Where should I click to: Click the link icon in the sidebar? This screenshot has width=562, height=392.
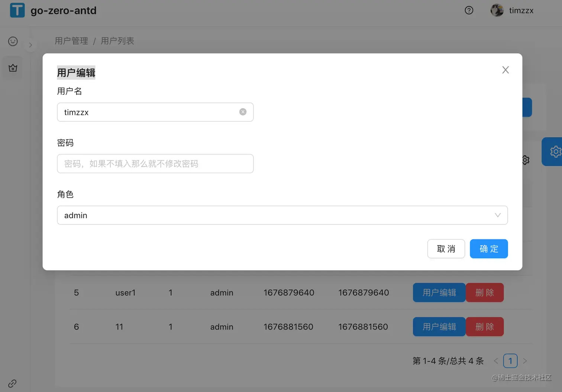[x=12, y=383]
